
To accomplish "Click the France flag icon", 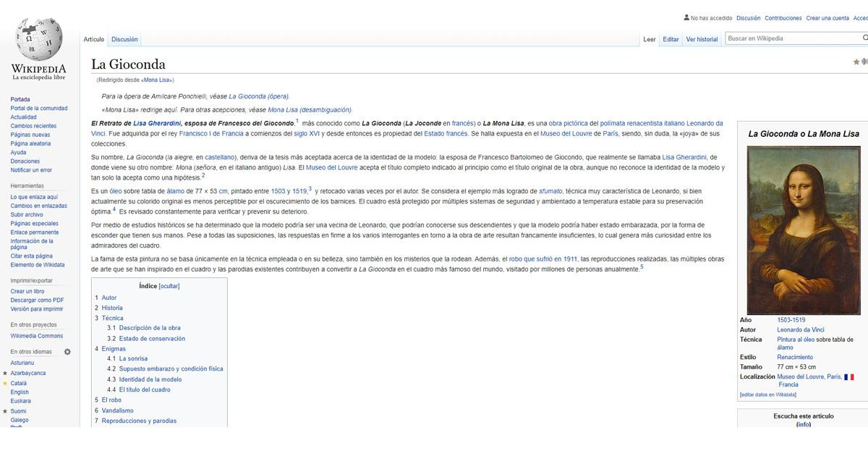I will pos(848,376).
